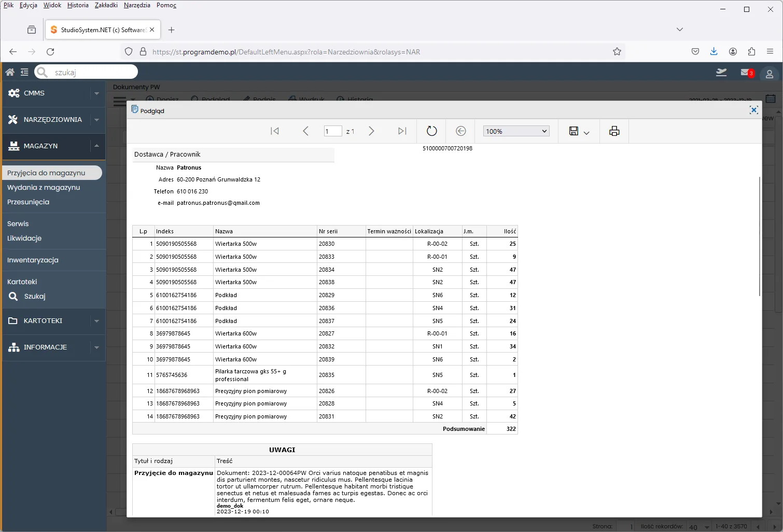
Task: Jump to last page of preview
Action: (402, 131)
